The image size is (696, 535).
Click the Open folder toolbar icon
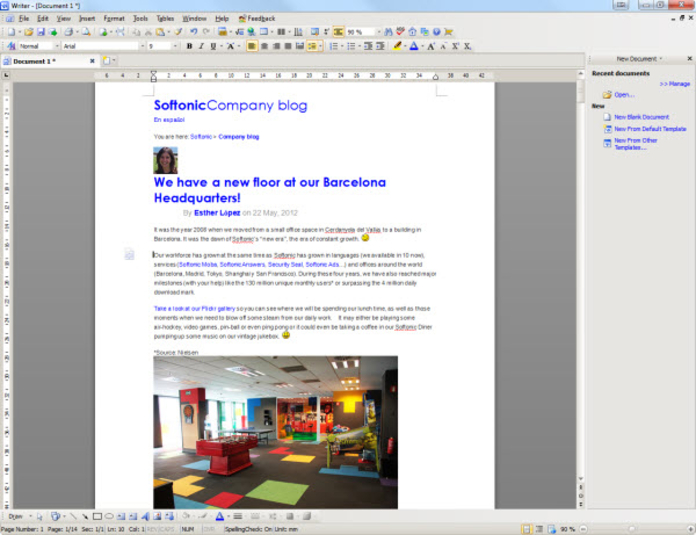pos(29,32)
